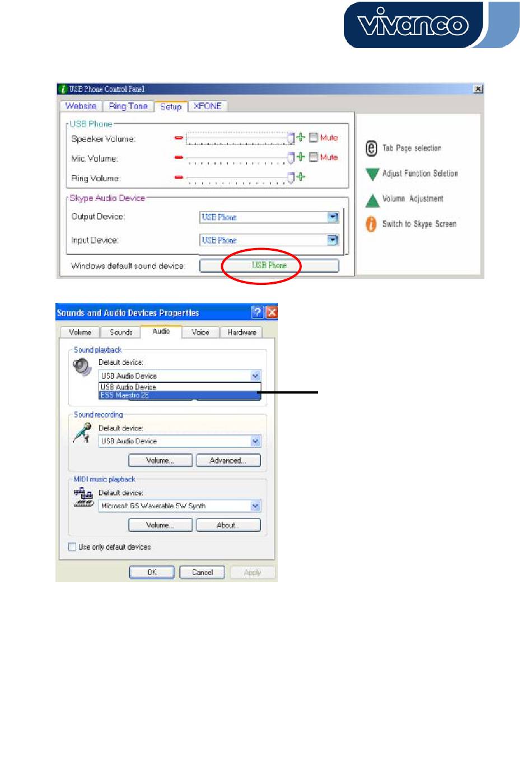Click Volume button under MIDI music playback
The image size is (532, 772).
pyautogui.click(x=160, y=526)
